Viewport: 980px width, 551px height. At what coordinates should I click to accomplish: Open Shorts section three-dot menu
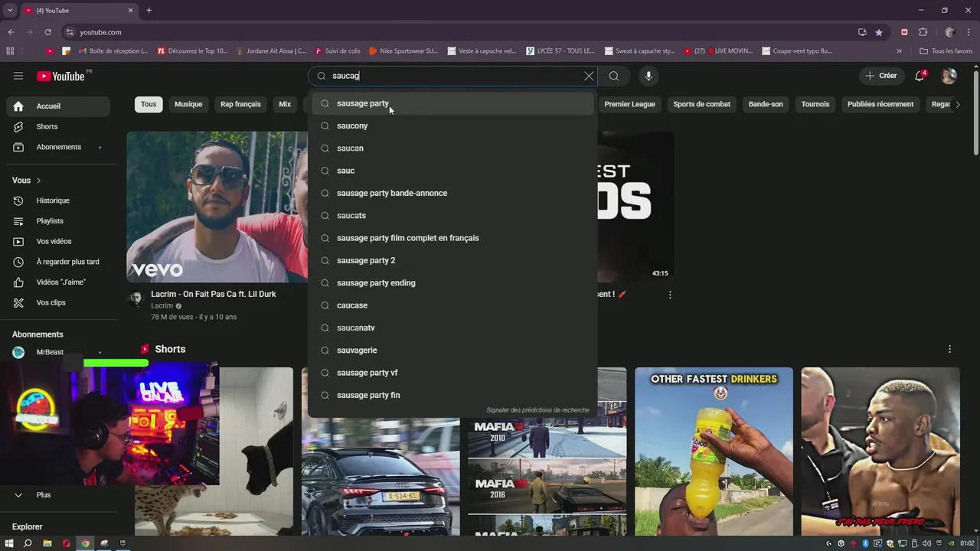point(949,349)
